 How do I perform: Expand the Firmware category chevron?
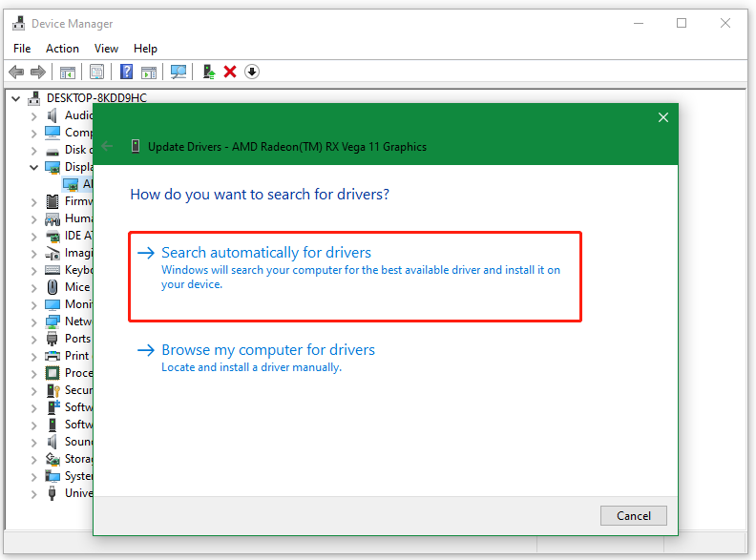pyautogui.click(x=33, y=202)
